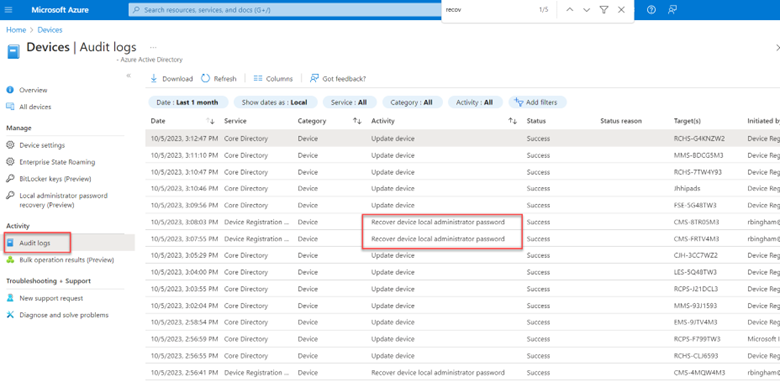Close the find-in-page bar

coord(621,10)
